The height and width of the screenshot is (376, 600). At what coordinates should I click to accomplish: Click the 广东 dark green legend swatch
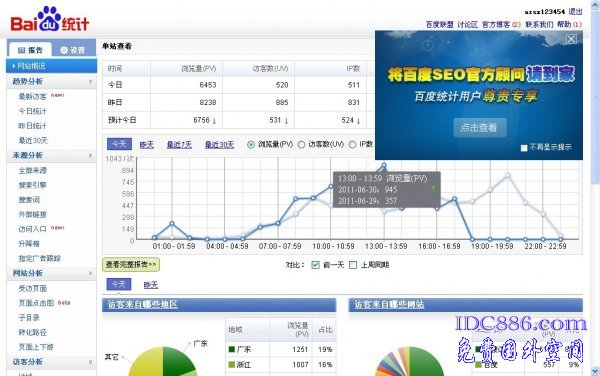pos(232,349)
